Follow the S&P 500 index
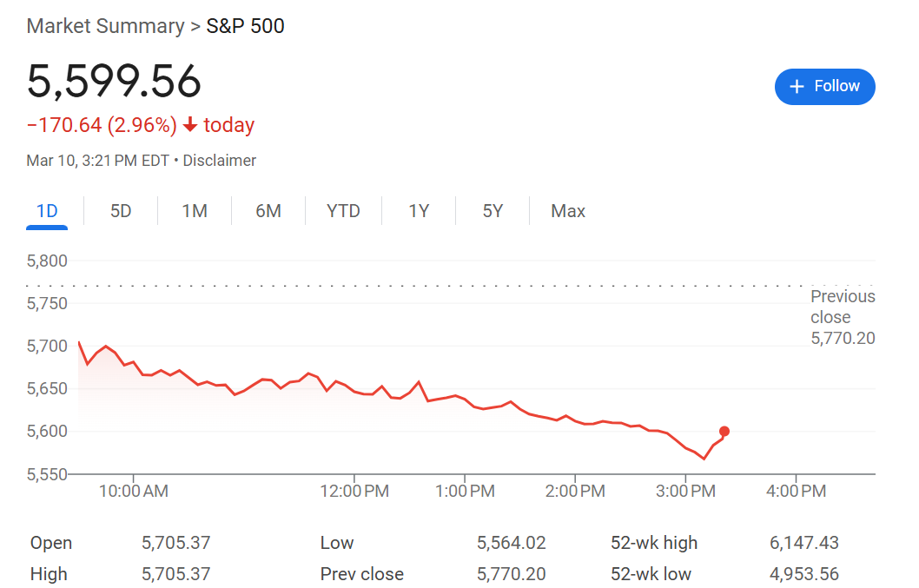Image resolution: width=919 pixels, height=588 pixels. (824, 87)
